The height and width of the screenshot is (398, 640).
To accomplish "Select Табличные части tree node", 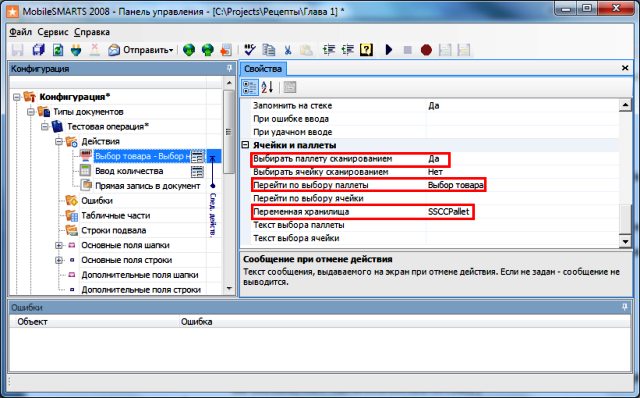I will tap(116, 216).
